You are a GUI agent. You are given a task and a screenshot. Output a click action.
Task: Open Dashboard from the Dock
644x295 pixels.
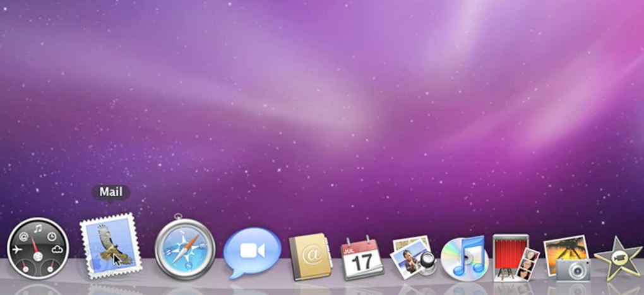click(x=38, y=248)
